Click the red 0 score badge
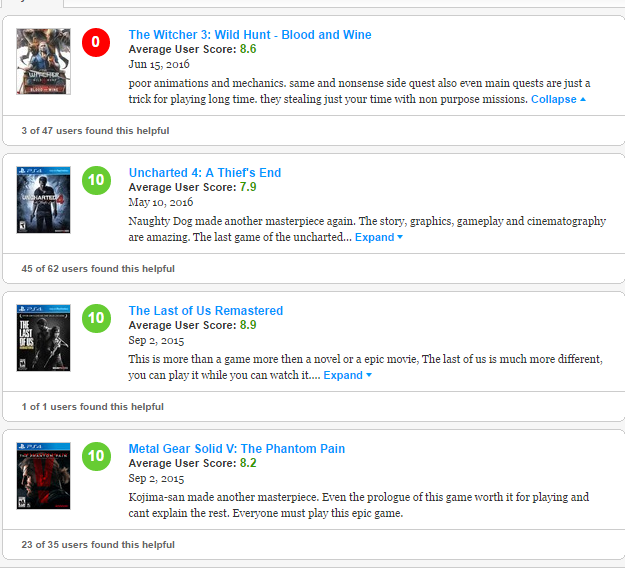Viewport: 625px width, 570px height. [x=96, y=42]
